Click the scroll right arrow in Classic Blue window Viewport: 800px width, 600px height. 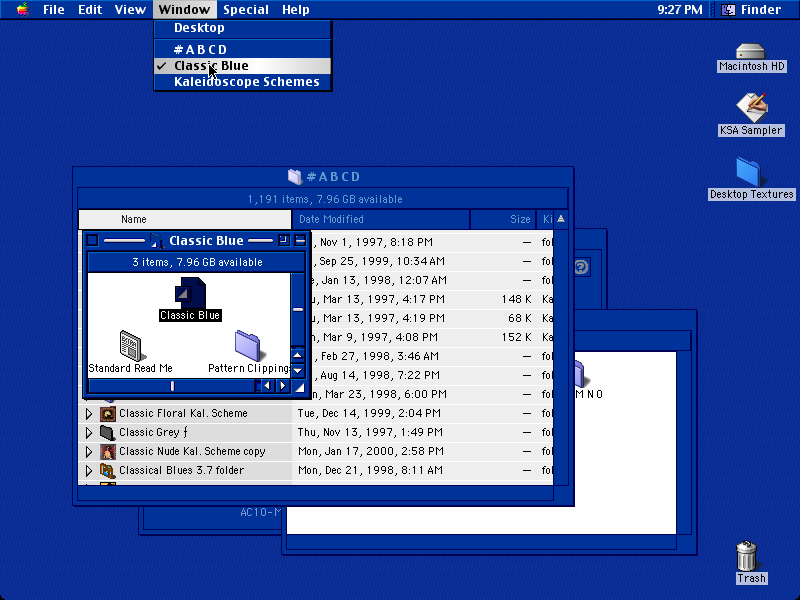[283, 386]
